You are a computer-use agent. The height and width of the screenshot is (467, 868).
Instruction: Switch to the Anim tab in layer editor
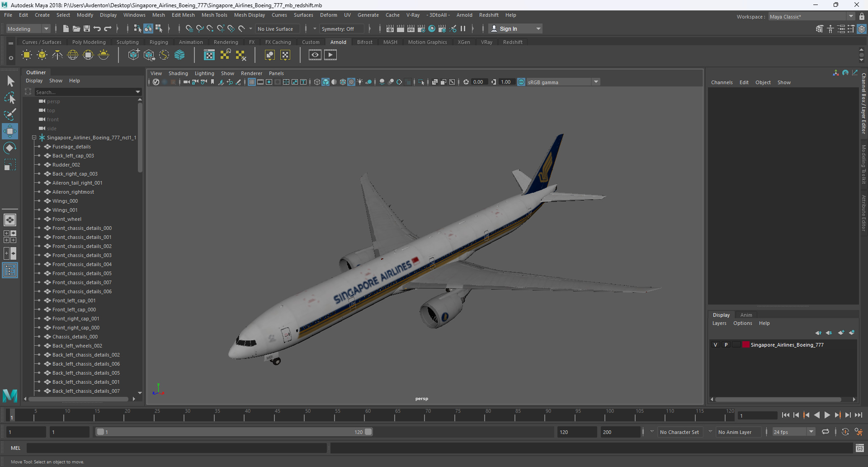pyautogui.click(x=746, y=315)
